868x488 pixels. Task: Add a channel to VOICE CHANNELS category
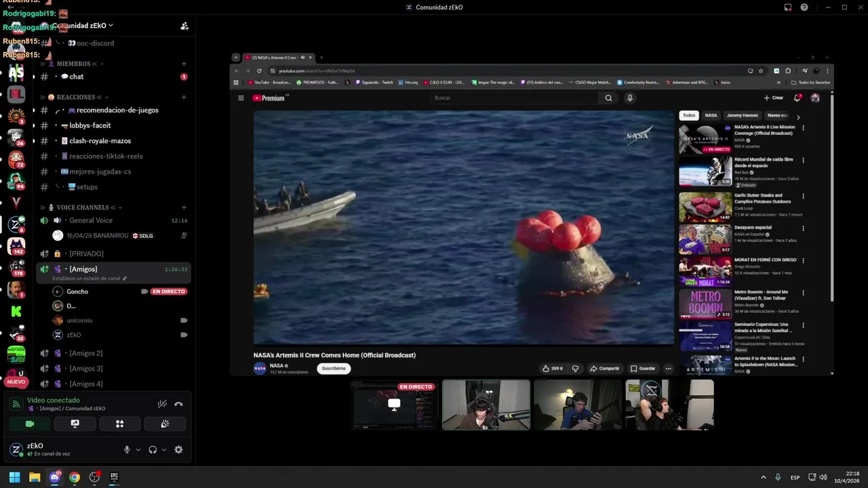(184, 207)
